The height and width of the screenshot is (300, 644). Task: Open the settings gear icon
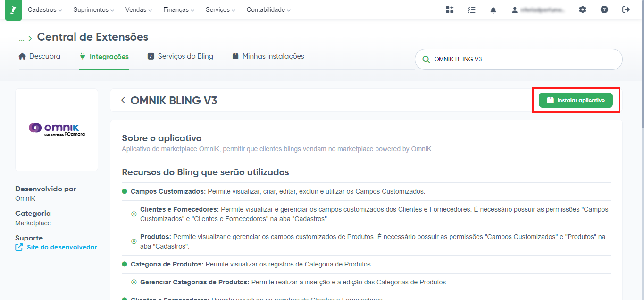point(583,9)
